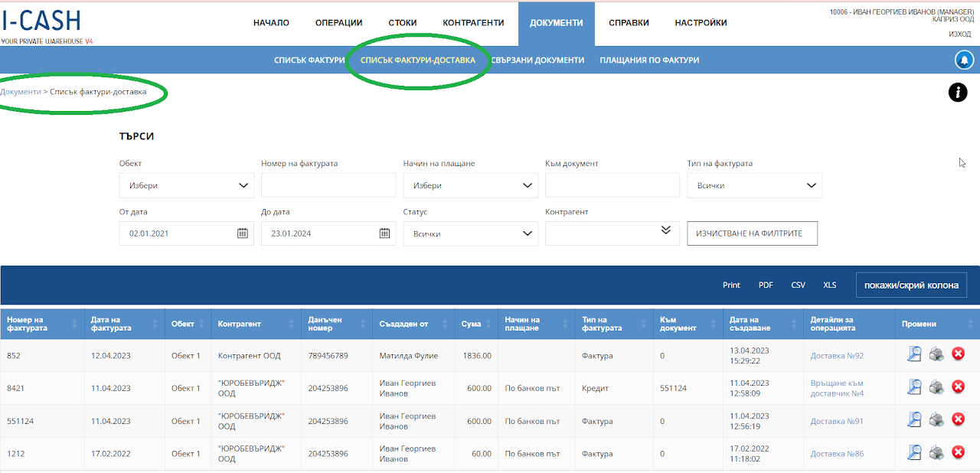980x473 pixels.
Task: Delete invoice 852 with red X
Action: 958,354
